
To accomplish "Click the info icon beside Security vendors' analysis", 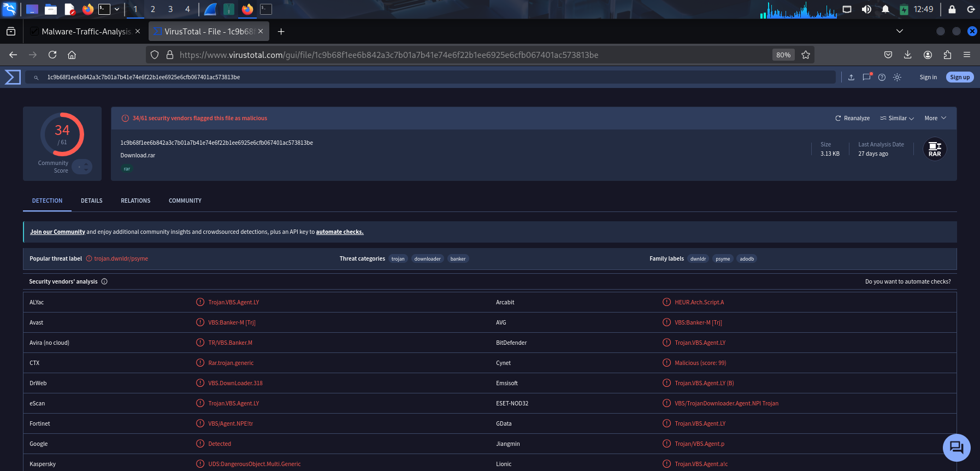I will coord(104,281).
